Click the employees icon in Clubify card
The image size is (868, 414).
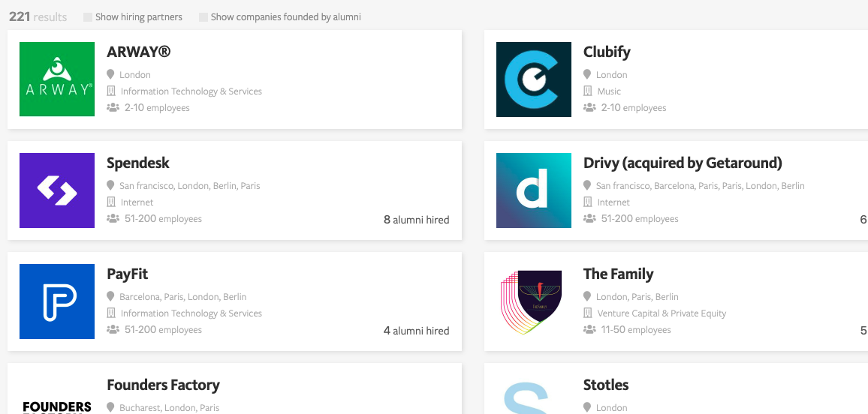(x=589, y=107)
